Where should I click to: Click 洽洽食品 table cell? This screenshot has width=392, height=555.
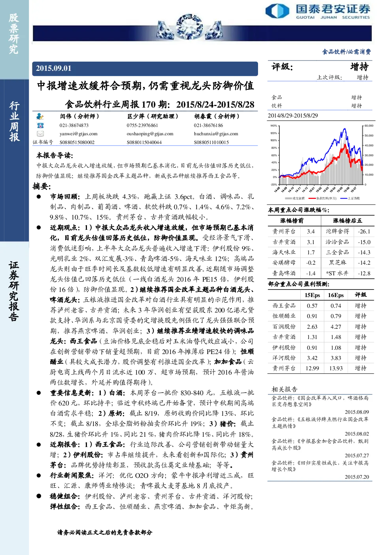337,242
